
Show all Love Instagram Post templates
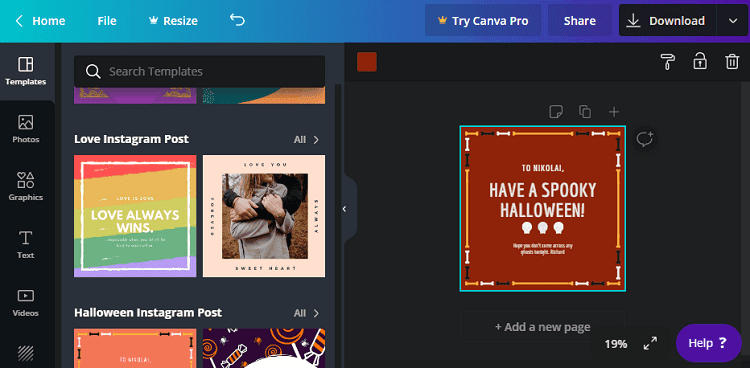pos(307,139)
